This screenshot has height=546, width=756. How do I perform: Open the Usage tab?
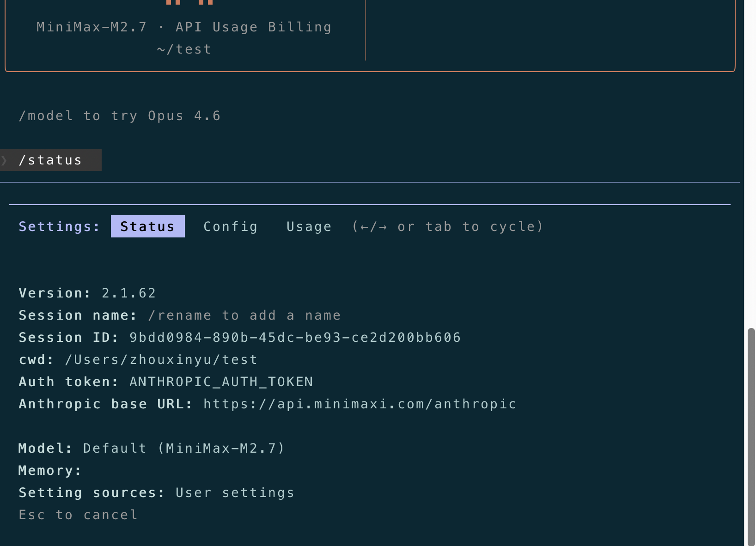(x=309, y=226)
